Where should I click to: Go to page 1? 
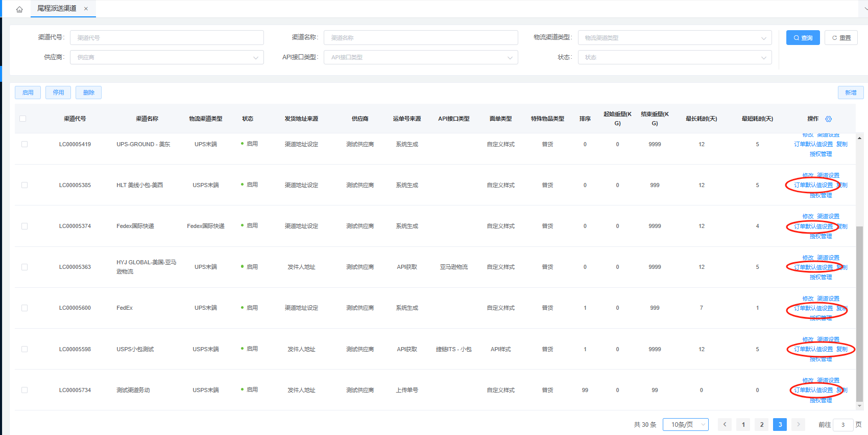click(743, 424)
